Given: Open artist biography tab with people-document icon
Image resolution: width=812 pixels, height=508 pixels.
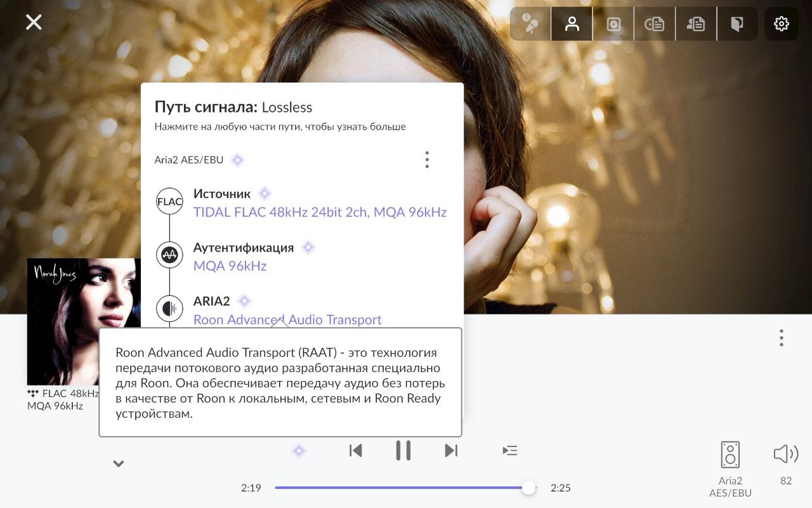Looking at the screenshot, I should click(696, 24).
